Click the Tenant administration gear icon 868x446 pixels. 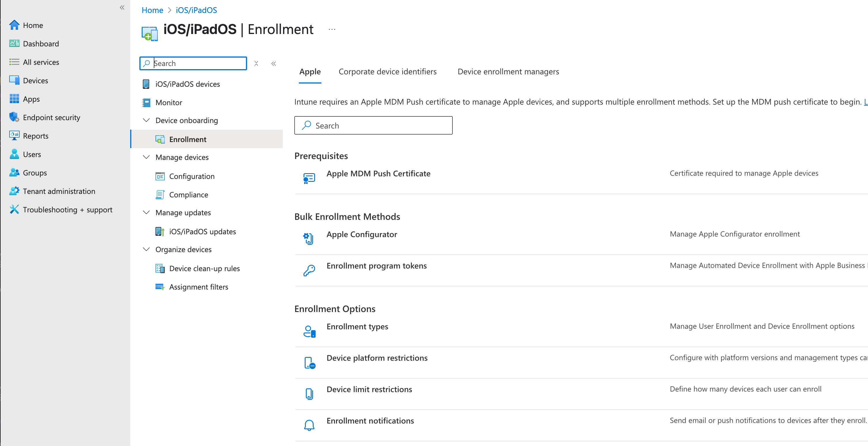14,191
